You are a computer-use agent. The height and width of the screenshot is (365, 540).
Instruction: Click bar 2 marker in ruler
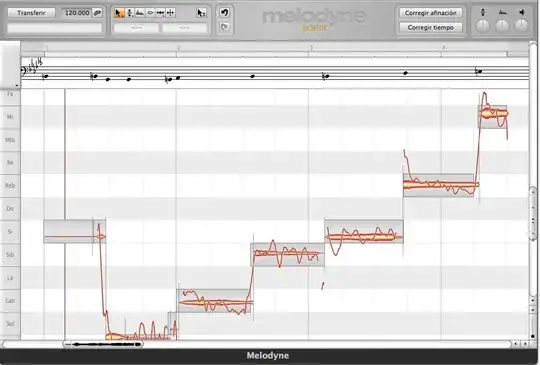tap(178, 48)
